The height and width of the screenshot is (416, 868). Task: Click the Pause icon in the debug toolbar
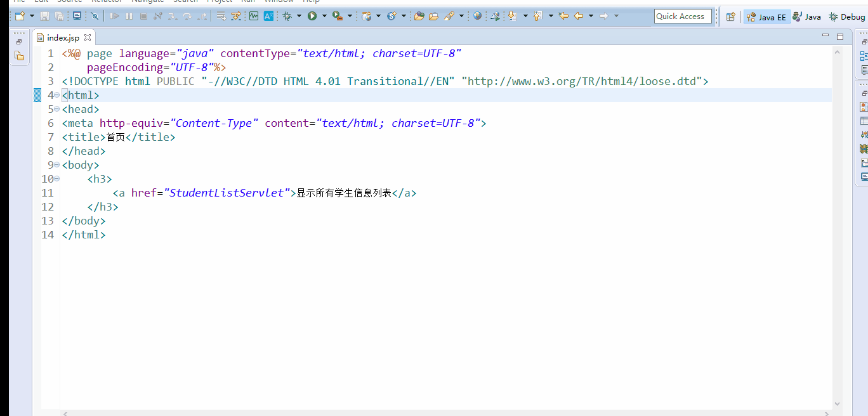point(129,16)
